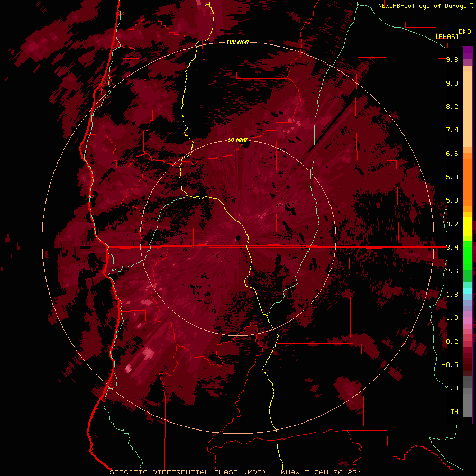
Task: Pick the peach segment of the color bar
Action: click(x=467, y=108)
